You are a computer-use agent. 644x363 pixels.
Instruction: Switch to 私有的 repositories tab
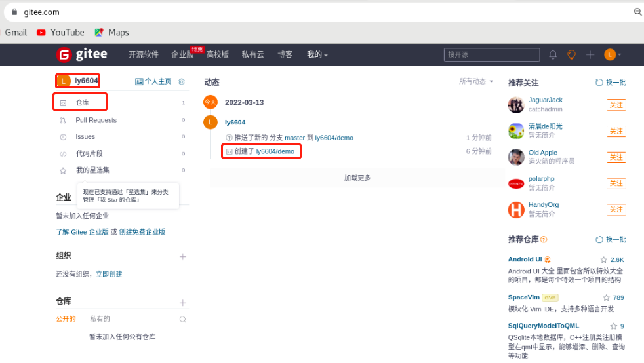[x=100, y=319]
